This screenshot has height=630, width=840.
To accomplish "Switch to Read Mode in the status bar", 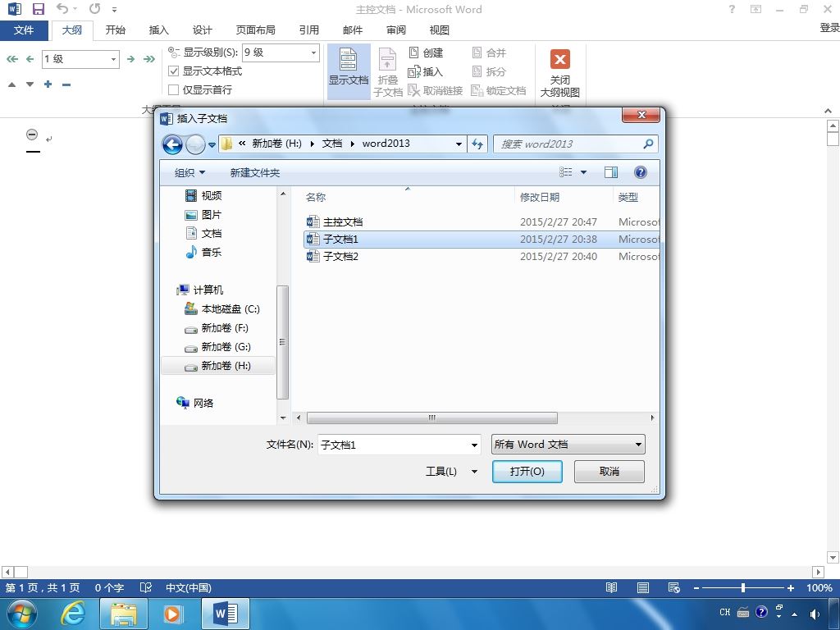I will coord(611,587).
